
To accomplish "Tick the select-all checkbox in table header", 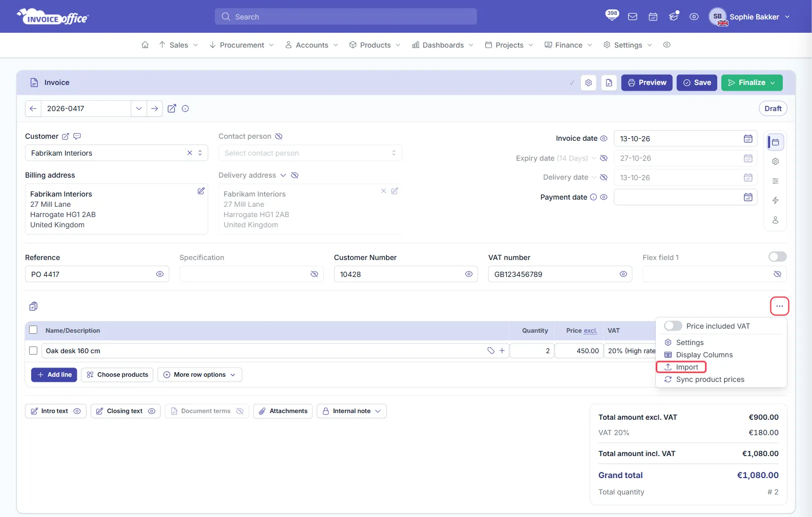I will [33, 330].
